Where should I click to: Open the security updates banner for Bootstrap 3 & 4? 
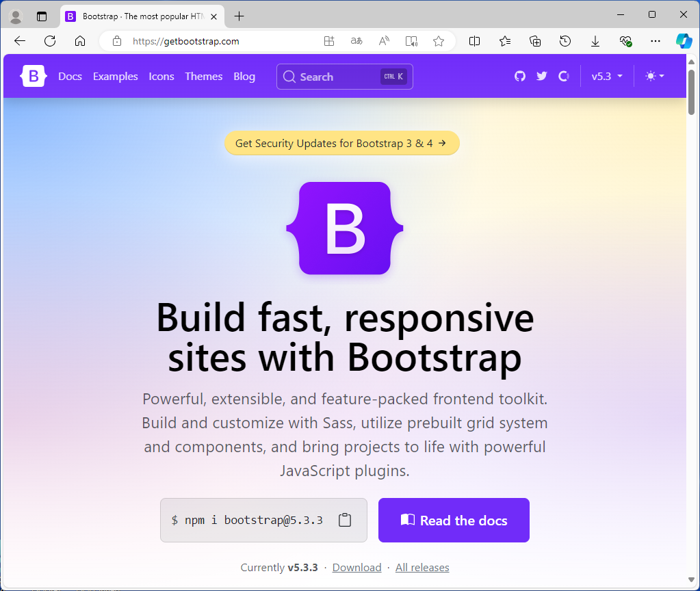point(342,143)
